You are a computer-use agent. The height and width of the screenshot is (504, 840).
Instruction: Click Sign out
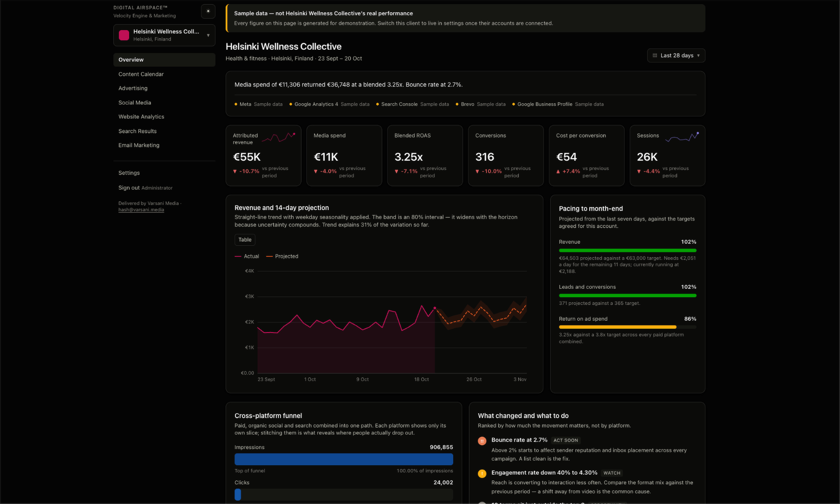click(x=129, y=188)
